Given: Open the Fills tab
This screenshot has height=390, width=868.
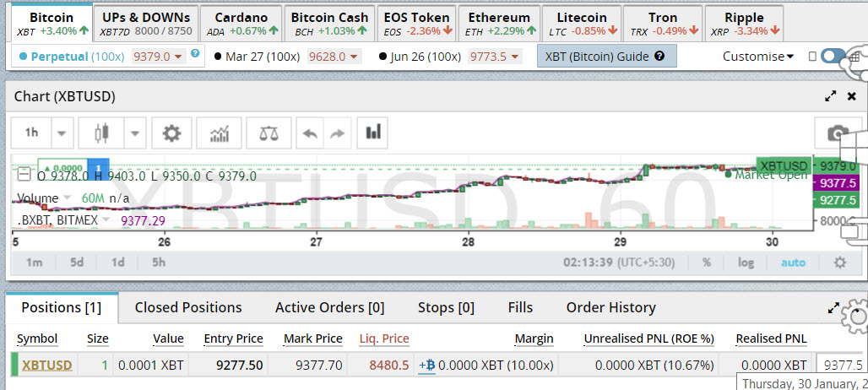Looking at the screenshot, I should (520, 307).
